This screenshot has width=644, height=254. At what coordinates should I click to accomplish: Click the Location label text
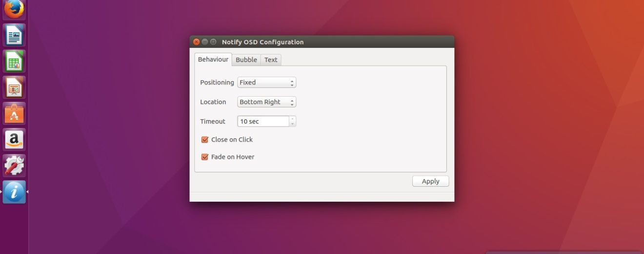[x=213, y=102]
